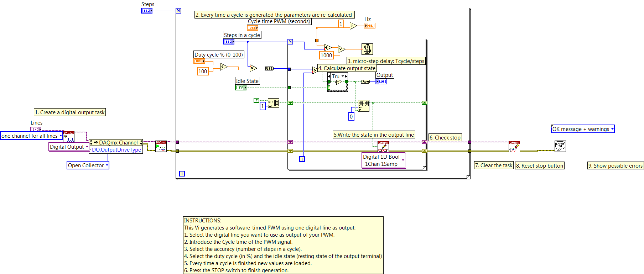Viewport: 644px width, 274px height.
Task: Select the Steps I32 indicator terminal
Action: click(x=147, y=11)
